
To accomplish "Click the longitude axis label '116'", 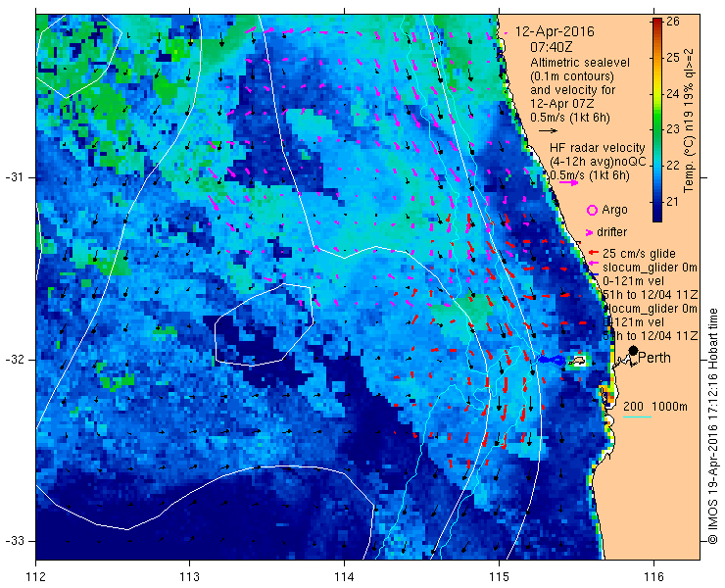I will point(653,577).
